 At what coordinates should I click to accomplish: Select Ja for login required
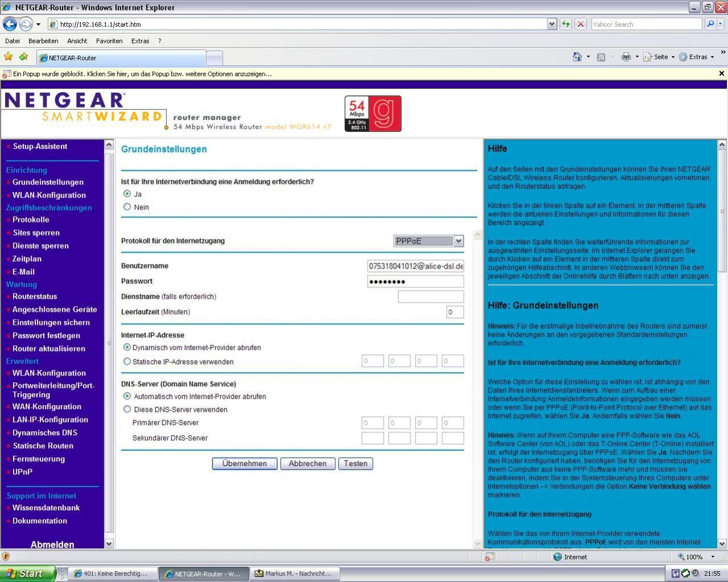pyautogui.click(x=127, y=194)
